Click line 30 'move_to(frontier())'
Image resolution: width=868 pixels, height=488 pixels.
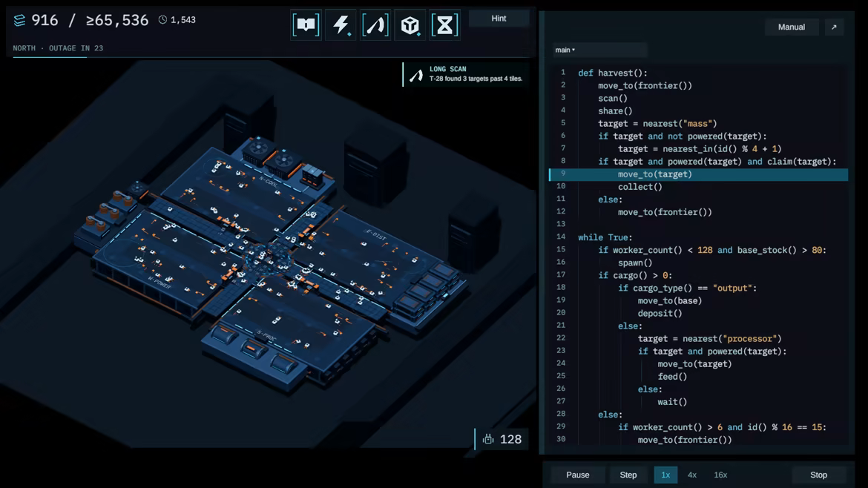[x=685, y=440]
